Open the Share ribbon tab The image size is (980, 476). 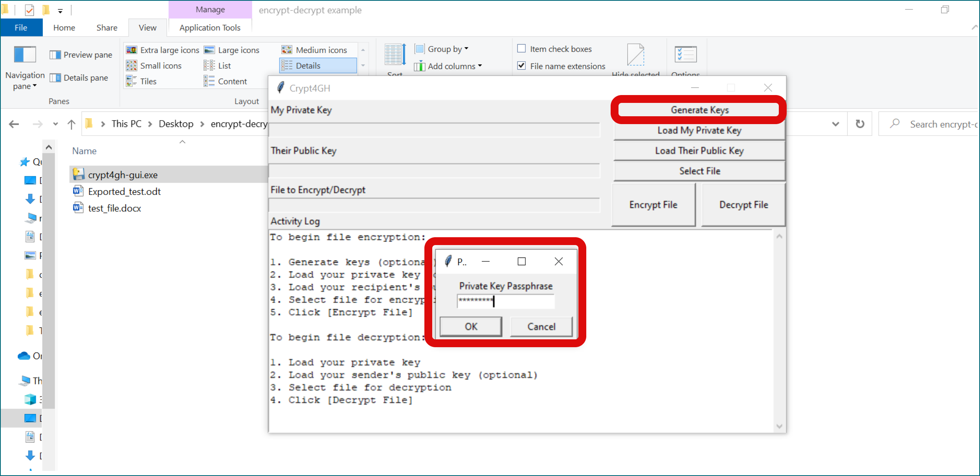[x=107, y=28]
